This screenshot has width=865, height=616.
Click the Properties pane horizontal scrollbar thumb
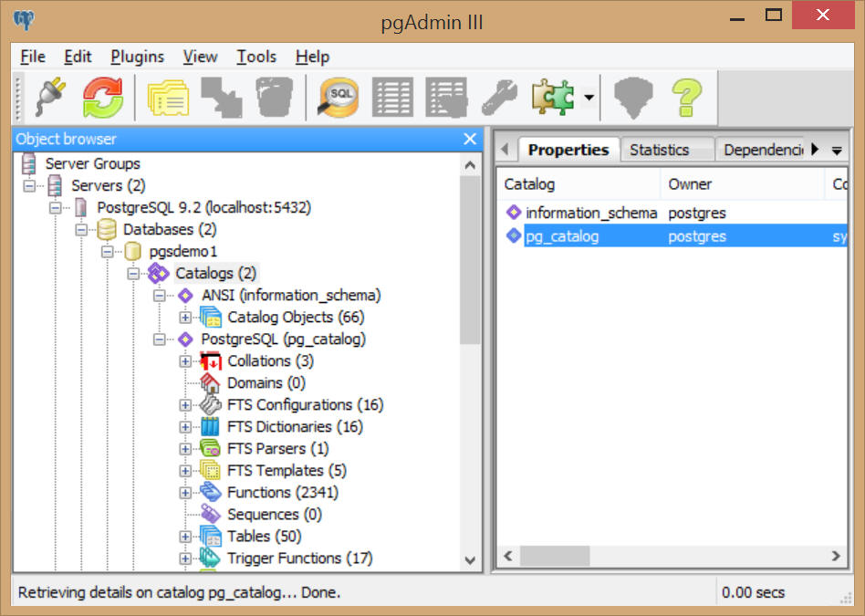555,556
